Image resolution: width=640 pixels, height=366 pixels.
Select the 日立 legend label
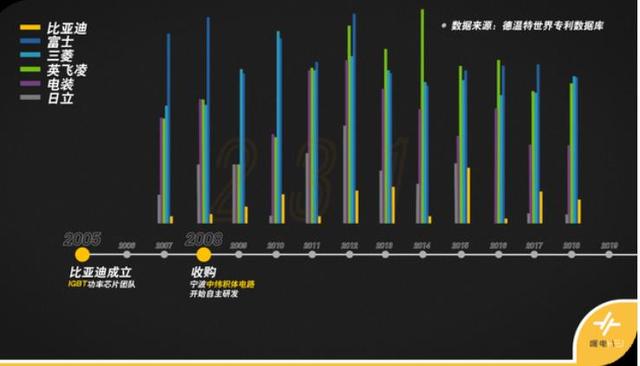[60, 98]
